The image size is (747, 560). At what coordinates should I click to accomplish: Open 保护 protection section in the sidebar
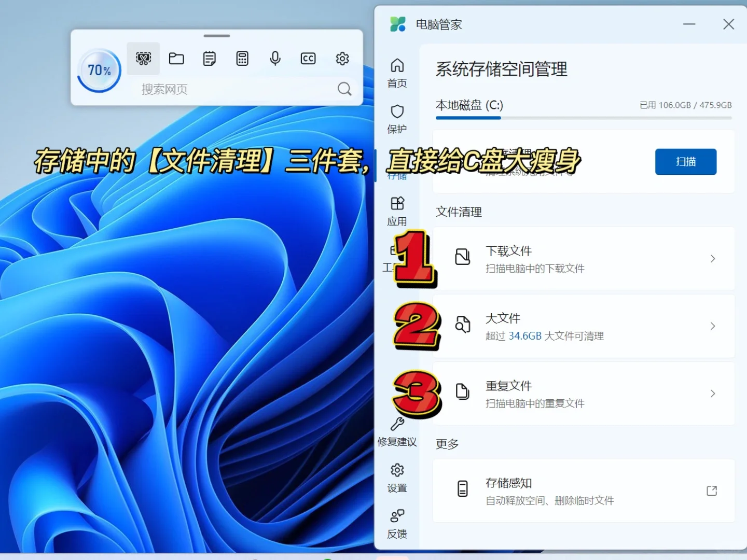tap(397, 119)
